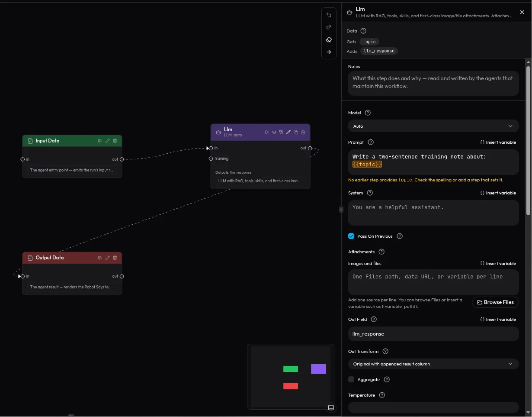Select the Llm node title on canvas

click(x=228, y=129)
